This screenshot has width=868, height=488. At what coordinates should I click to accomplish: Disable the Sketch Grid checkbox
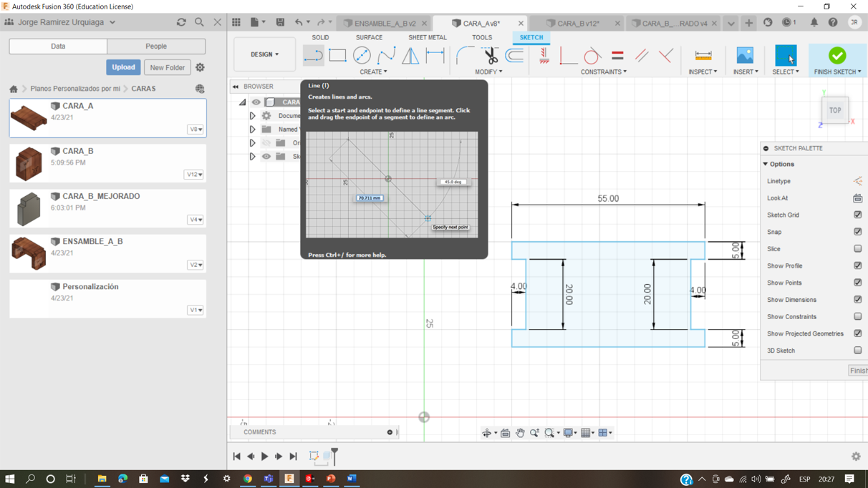click(x=857, y=215)
